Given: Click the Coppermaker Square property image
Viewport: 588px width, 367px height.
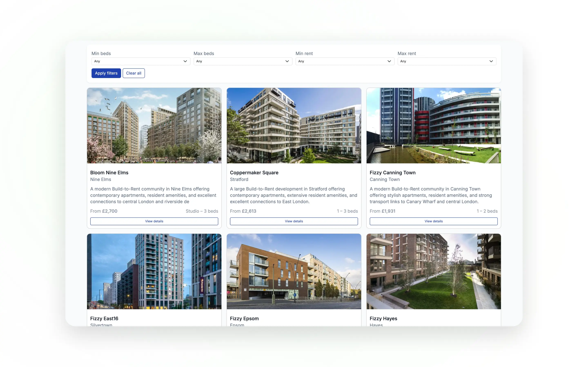Looking at the screenshot, I should [x=294, y=125].
